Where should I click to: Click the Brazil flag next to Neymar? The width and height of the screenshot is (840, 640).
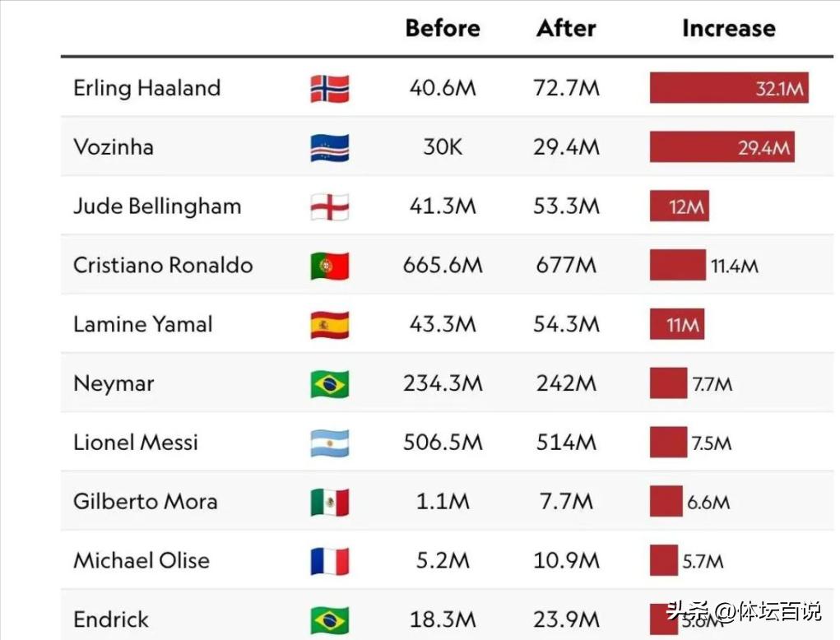(x=329, y=384)
